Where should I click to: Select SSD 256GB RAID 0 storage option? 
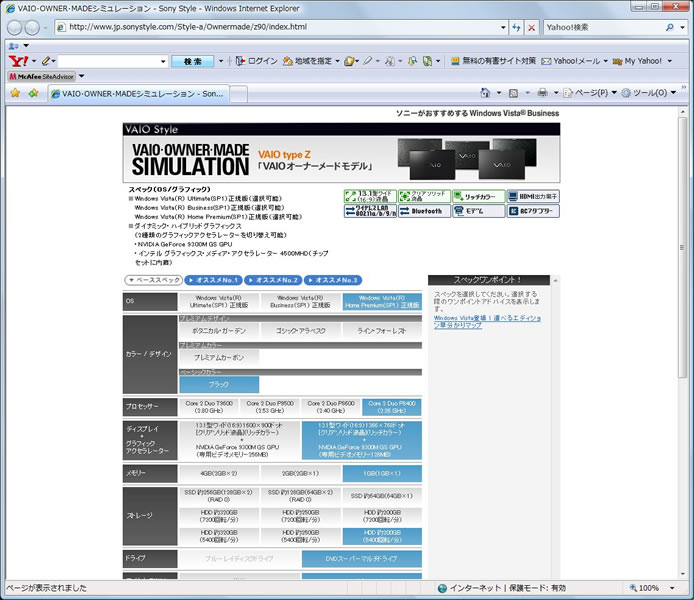click(x=219, y=496)
